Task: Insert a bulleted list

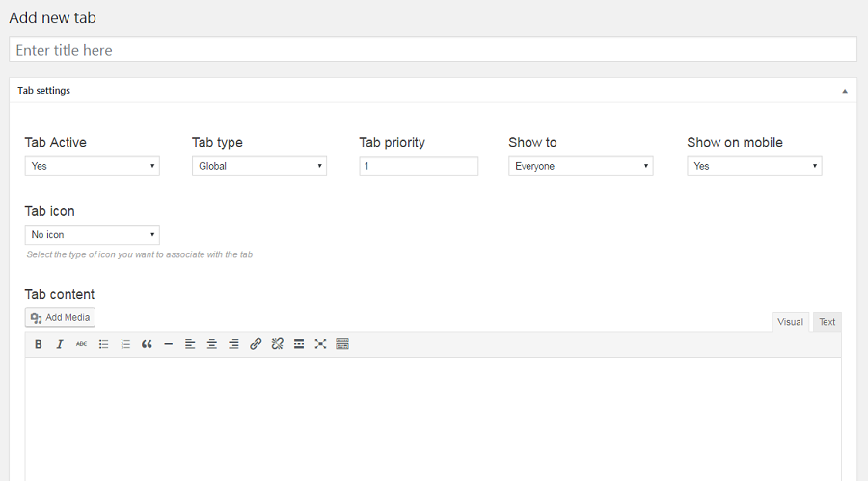Action: coord(103,344)
